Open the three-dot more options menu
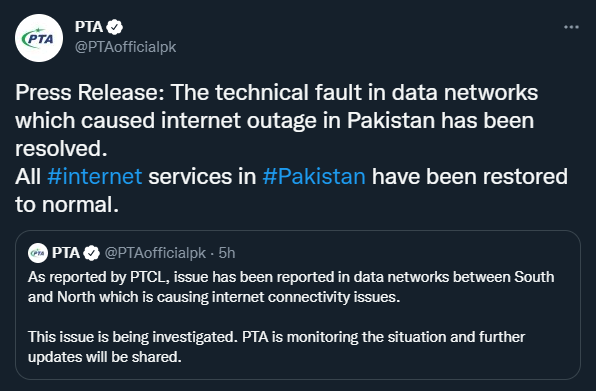This screenshot has width=596, height=391. click(571, 27)
